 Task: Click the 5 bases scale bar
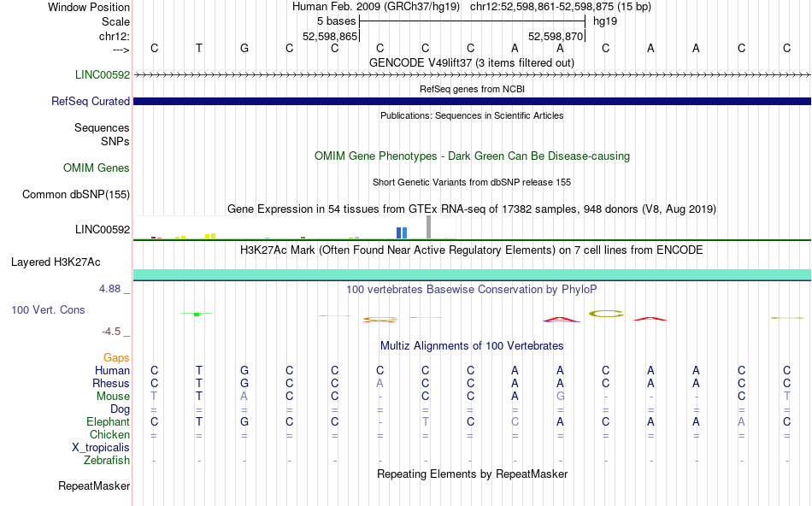[x=473, y=21]
